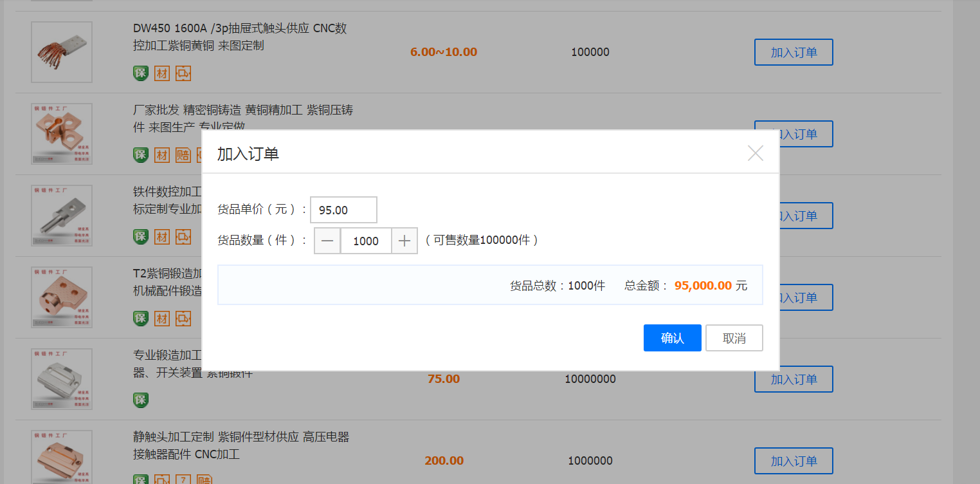Click the 货品单价 price input field
The height and width of the screenshot is (484, 980).
[x=343, y=210]
